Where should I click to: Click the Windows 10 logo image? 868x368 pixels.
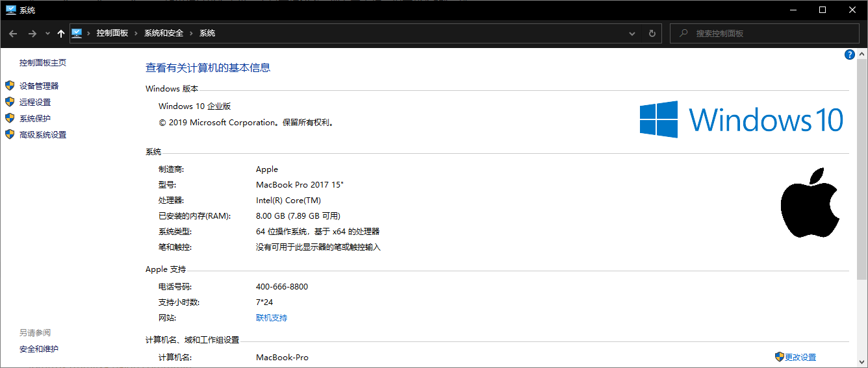click(x=742, y=119)
